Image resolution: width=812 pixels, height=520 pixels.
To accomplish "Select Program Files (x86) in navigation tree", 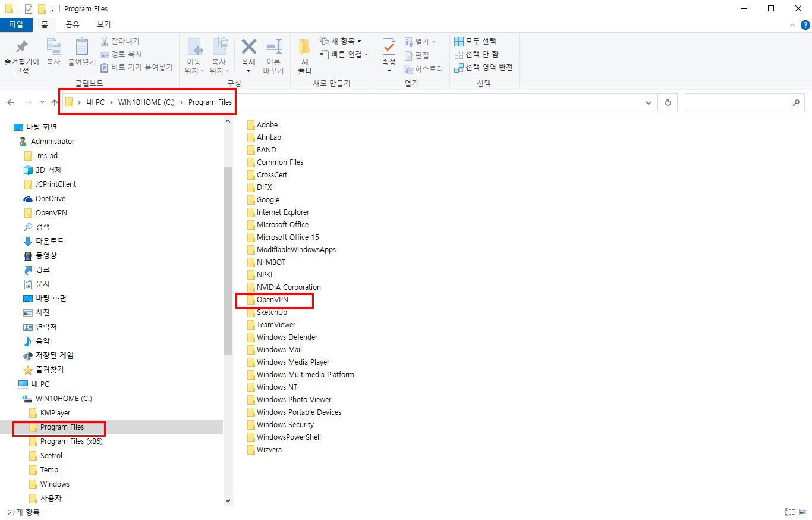I will 71,441.
